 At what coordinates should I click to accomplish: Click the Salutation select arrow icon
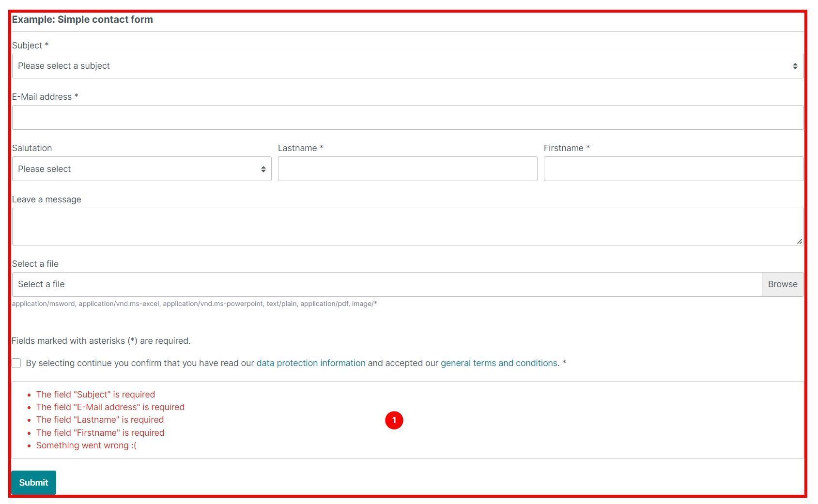263,169
